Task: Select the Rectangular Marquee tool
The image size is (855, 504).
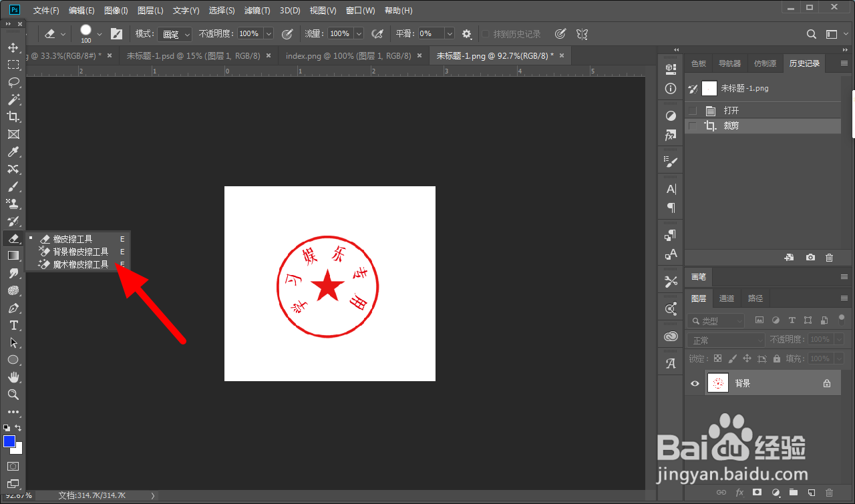Action: (x=13, y=65)
